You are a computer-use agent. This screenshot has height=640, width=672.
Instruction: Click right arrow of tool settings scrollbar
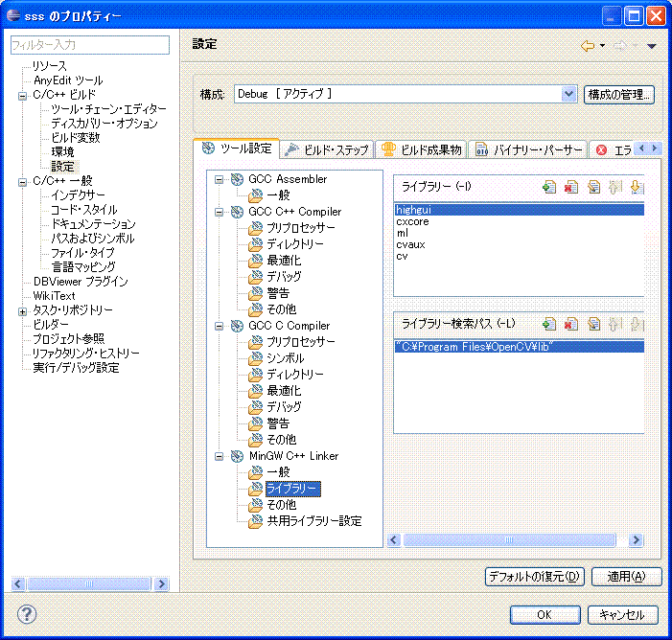pyautogui.click(x=636, y=540)
